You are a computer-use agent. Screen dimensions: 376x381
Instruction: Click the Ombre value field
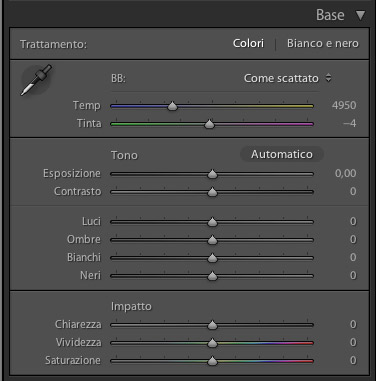coord(353,240)
